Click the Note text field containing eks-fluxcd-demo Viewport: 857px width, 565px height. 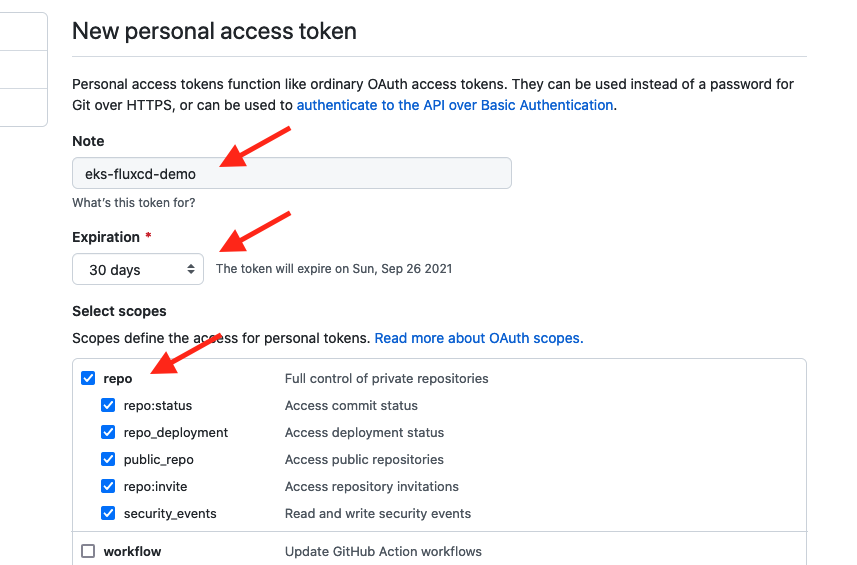point(291,173)
